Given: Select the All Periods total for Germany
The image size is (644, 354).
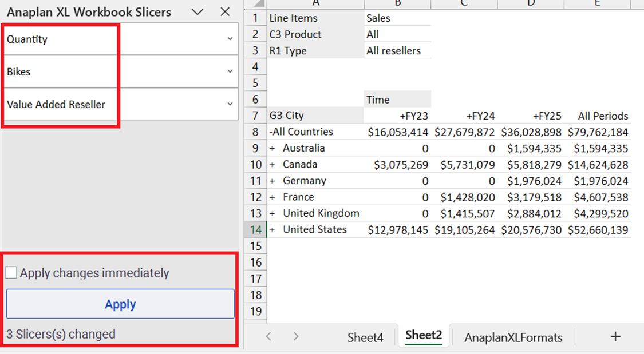Looking at the screenshot, I should point(598,181).
